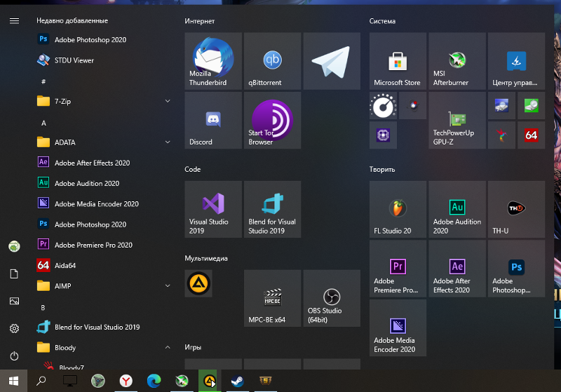Open the Telegram tile
This screenshot has height=392, width=561.
pyautogui.click(x=331, y=61)
